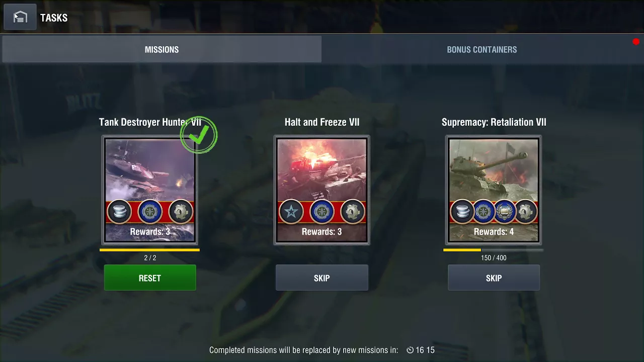Select the container badge reward on Supremacy: Retaliation
Viewport: 644px width, 362px height.
click(505, 212)
